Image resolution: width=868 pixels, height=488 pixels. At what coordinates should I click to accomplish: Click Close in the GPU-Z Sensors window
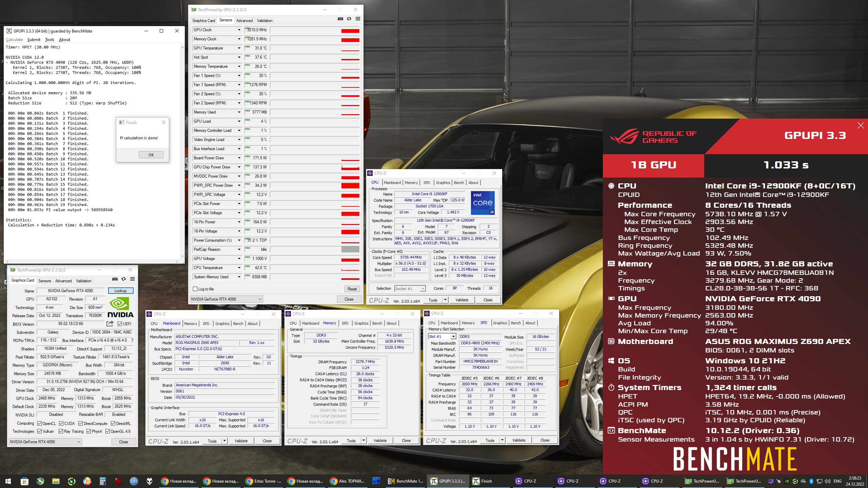click(349, 299)
